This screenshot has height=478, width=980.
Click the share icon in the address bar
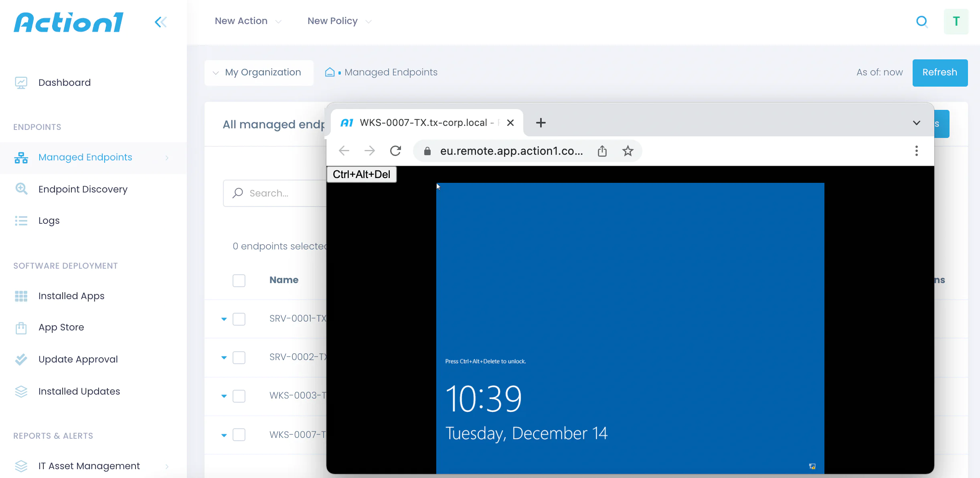pos(602,151)
